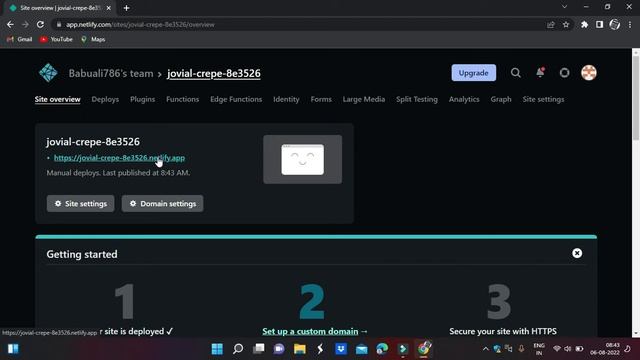This screenshot has height=360, width=640.
Task: Open Microsoft Edge from the taskbar
Action: point(382,349)
